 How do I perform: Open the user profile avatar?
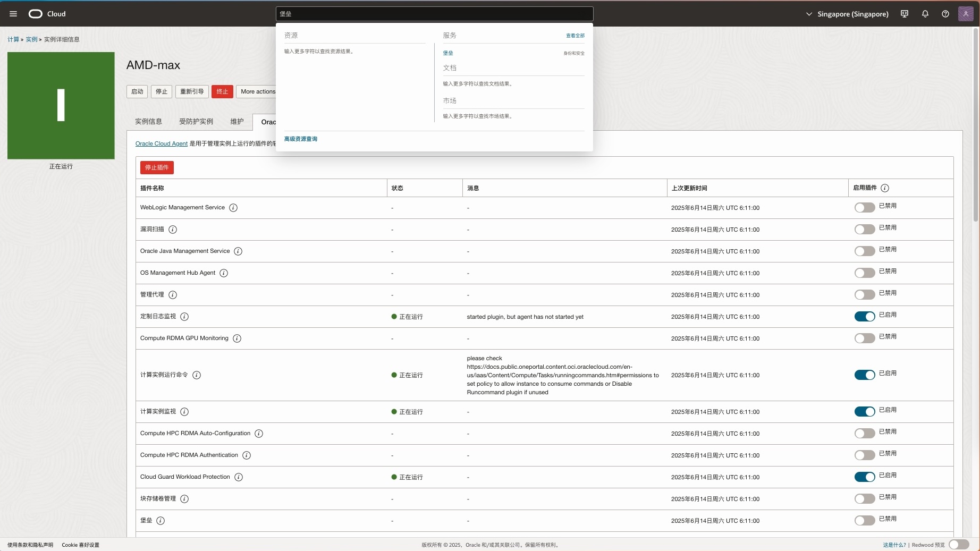point(966,14)
